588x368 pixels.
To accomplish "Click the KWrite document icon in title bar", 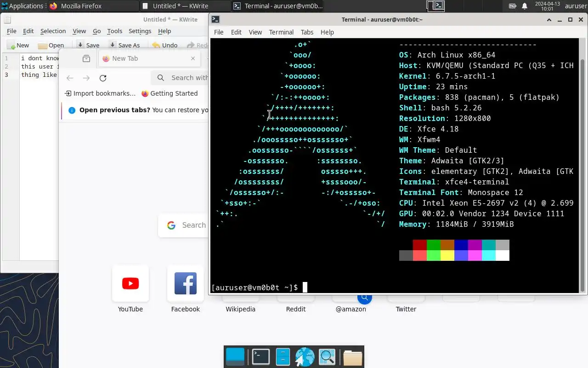I will point(7,19).
